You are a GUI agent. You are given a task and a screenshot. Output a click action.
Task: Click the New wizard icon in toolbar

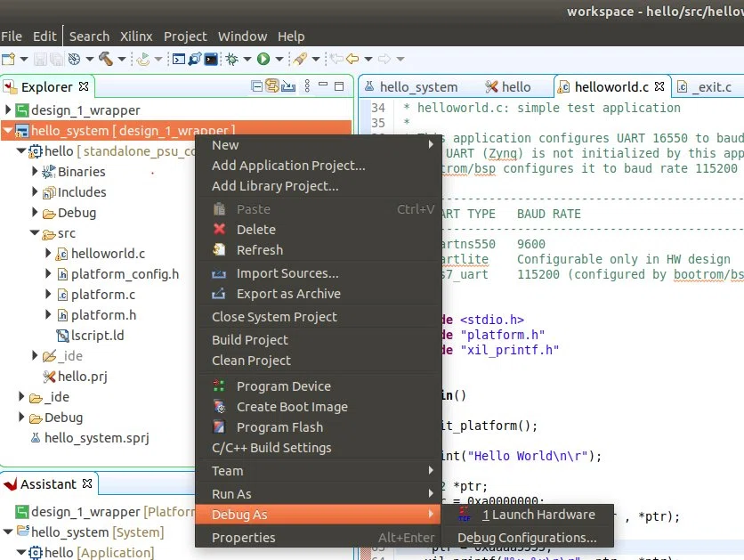coord(9,59)
